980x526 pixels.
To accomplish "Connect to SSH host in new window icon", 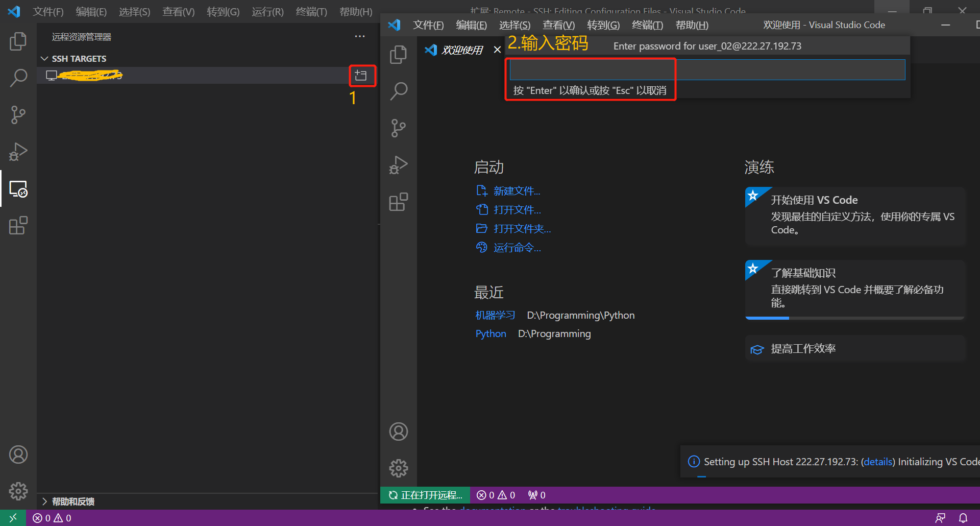I will tap(362, 75).
